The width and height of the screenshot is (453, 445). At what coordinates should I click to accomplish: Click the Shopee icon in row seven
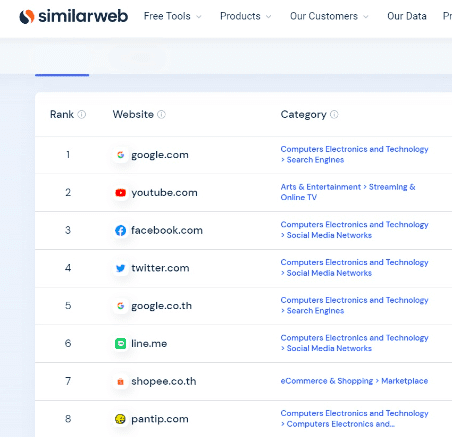(120, 381)
